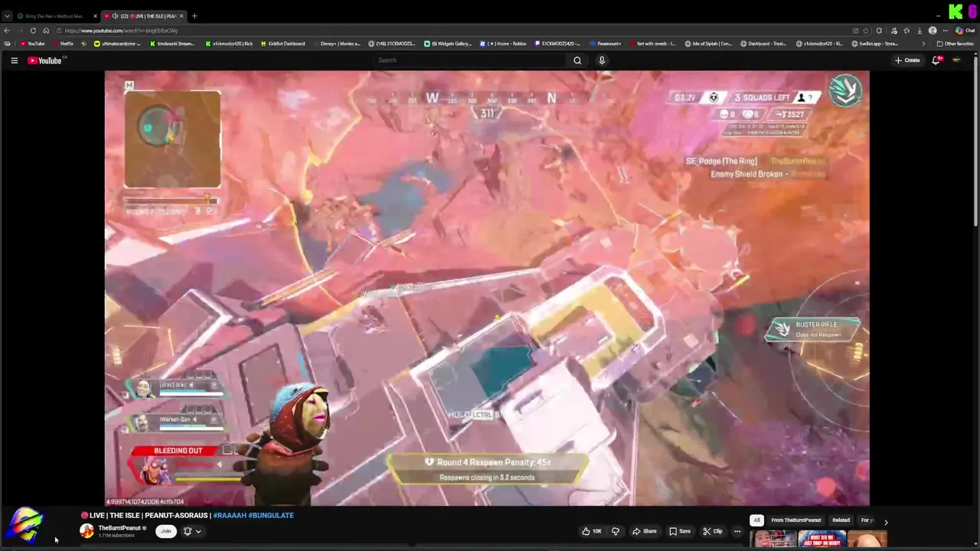Select the From TheBurntPeanut chip
This screenshot has width=980, height=551.
pos(796,520)
